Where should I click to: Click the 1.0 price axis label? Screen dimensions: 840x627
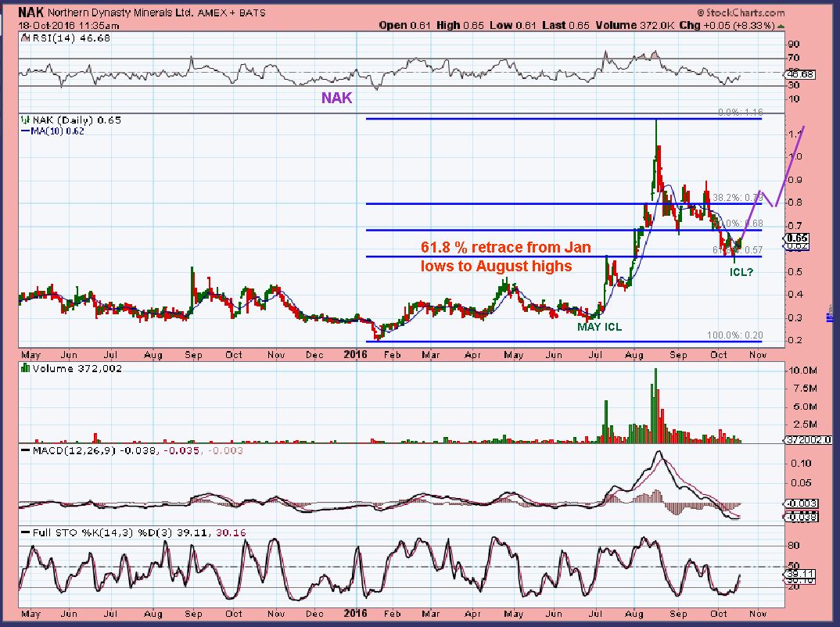point(795,156)
